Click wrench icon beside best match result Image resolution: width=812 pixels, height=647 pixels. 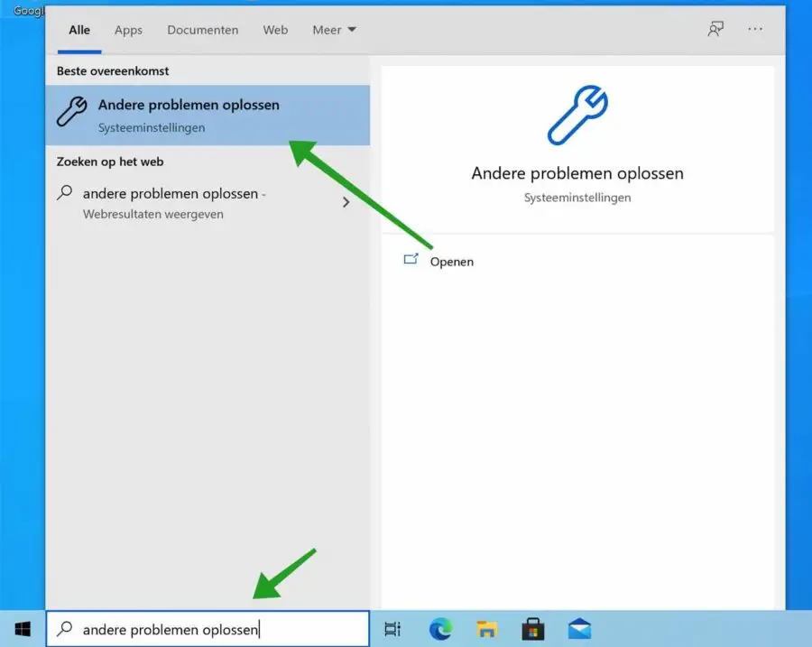pyautogui.click(x=71, y=111)
